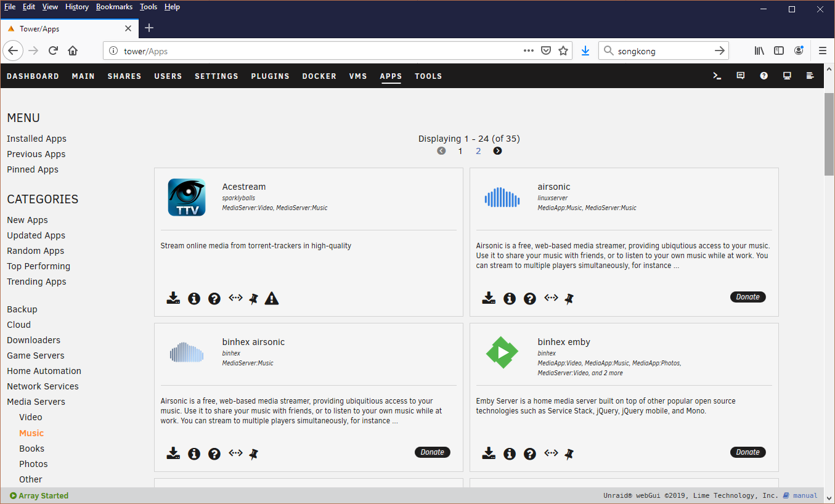Open the Downloaders category

(x=33, y=340)
